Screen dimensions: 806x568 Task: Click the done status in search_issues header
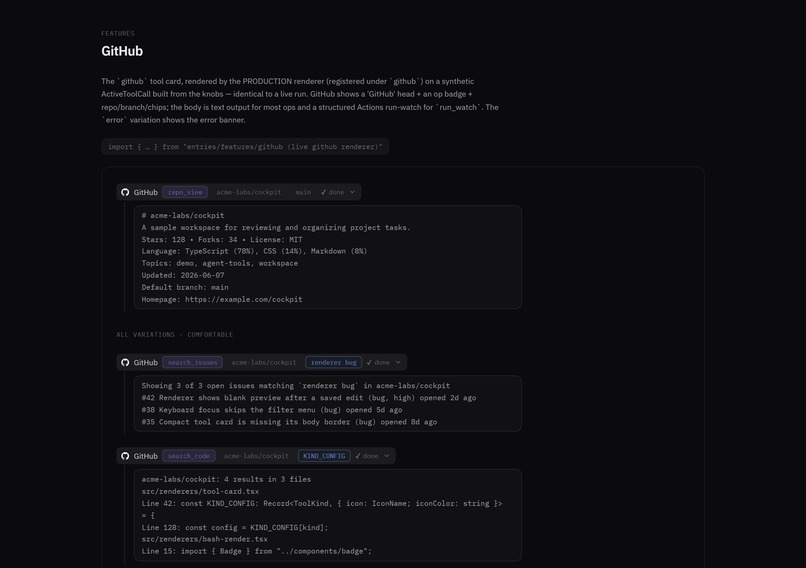(x=378, y=362)
